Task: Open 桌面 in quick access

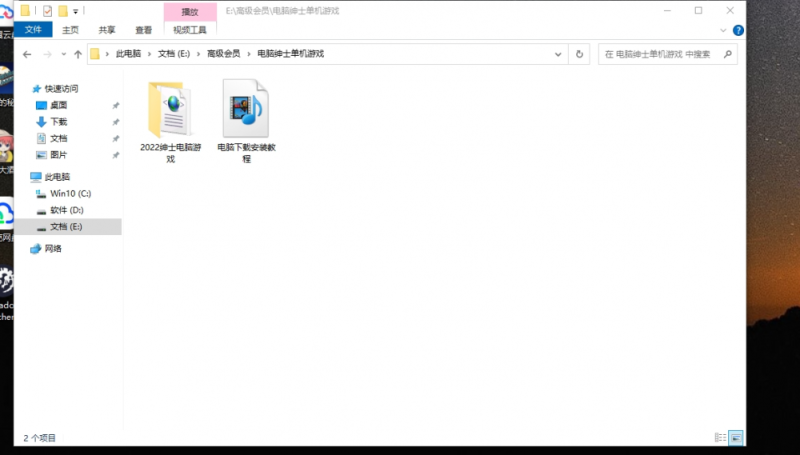Action: 59,105
